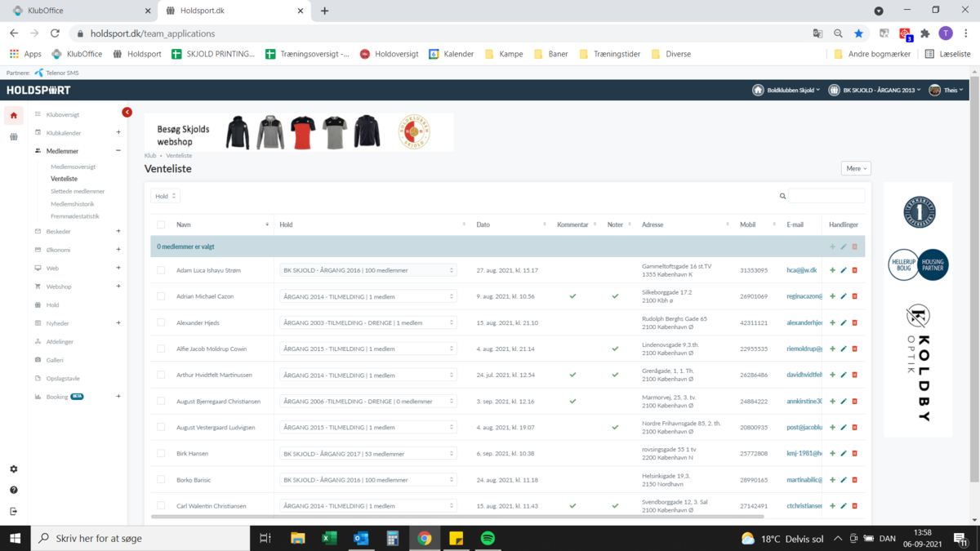This screenshot has height=551, width=980.
Task: Open Theis user menu
Action: click(x=947, y=90)
